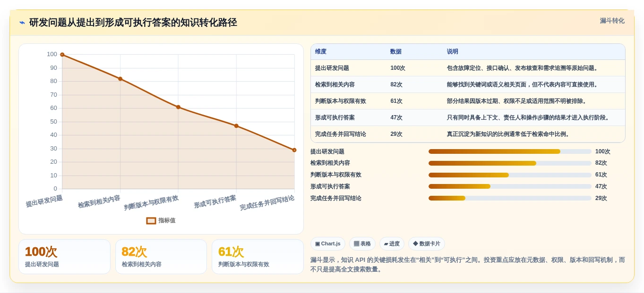The width and height of the screenshot is (644, 293).
Task: Click the 100次 data card
Action: 64,257
